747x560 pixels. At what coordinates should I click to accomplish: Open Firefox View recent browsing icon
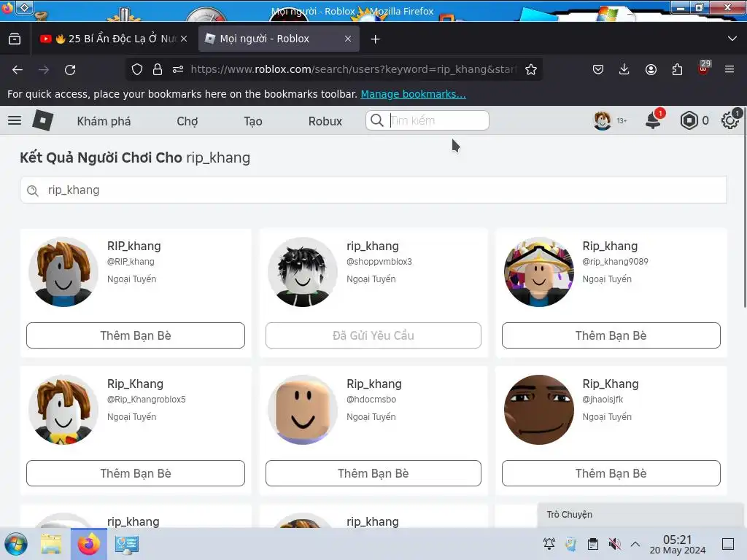click(x=15, y=39)
